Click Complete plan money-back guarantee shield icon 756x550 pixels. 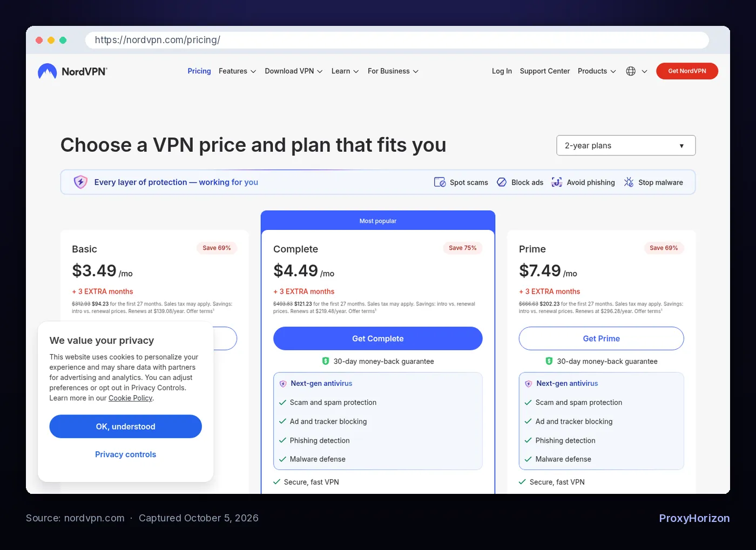326,361
